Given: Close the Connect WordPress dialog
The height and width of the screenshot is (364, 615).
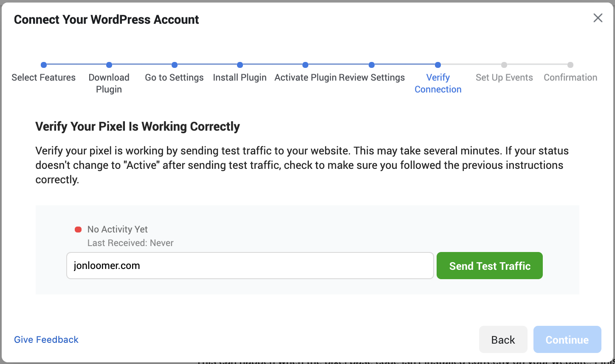Looking at the screenshot, I should (598, 18).
